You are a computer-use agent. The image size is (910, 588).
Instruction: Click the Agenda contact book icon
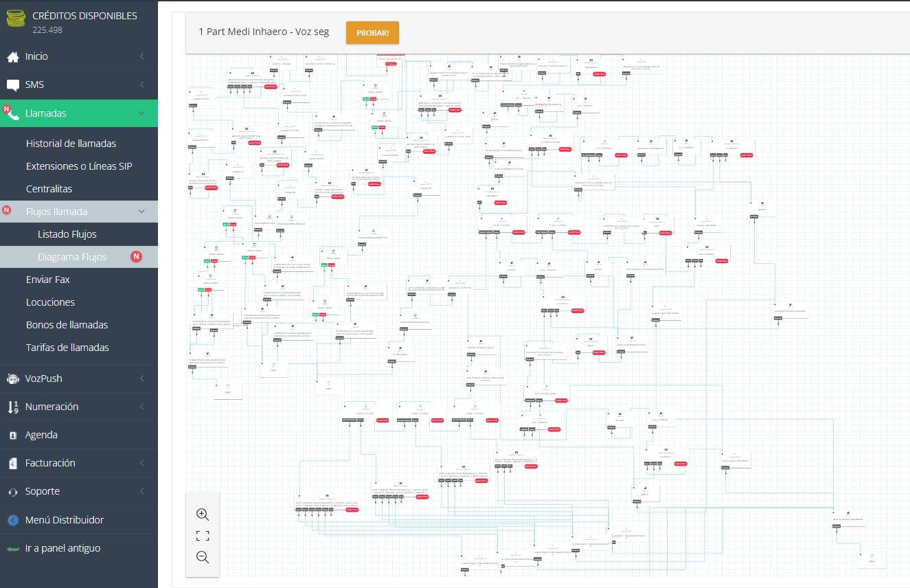(12, 436)
